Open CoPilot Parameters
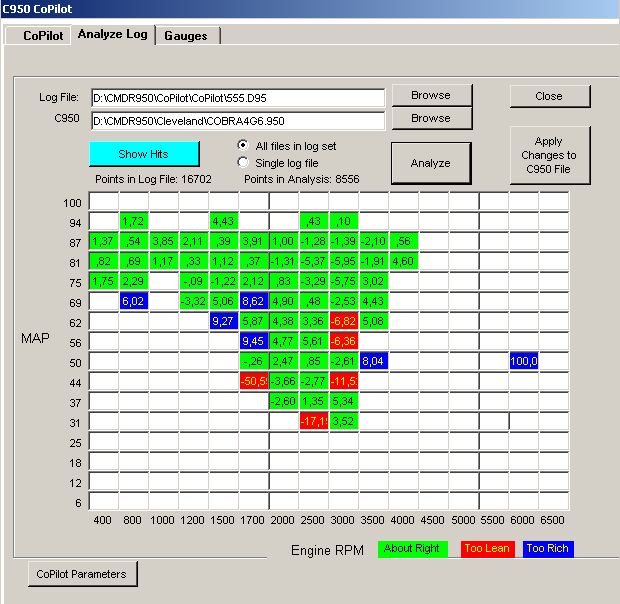 (x=81, y=574)
